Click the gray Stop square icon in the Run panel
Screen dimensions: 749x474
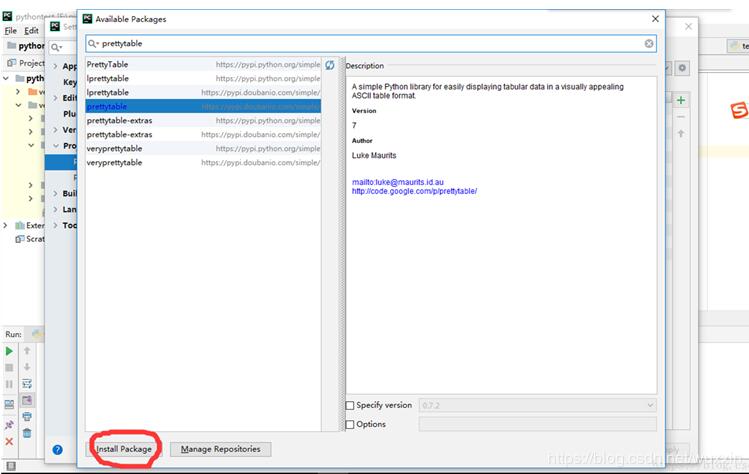click(x=9, y=367)
